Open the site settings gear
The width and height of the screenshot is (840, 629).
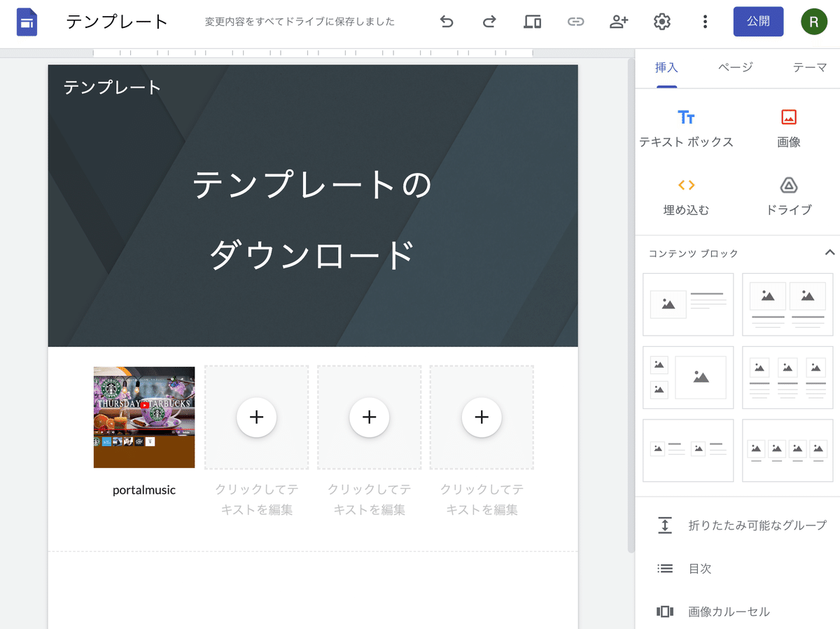pos(661,22)
